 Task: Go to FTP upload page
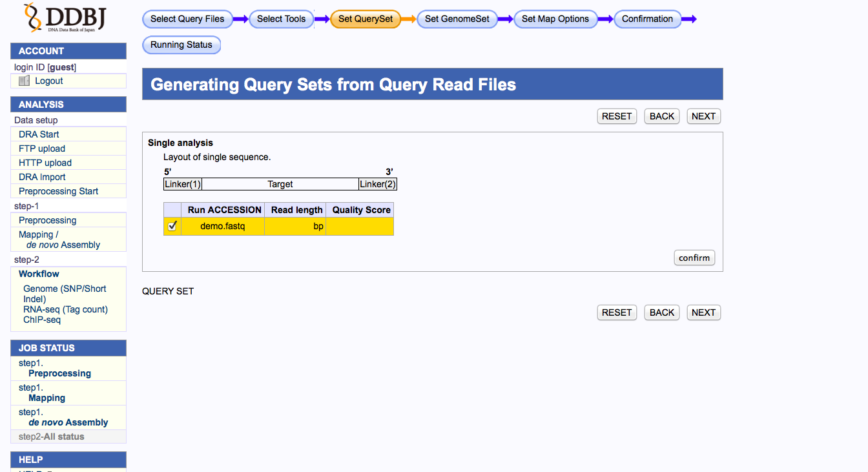[x=42, y=149]
